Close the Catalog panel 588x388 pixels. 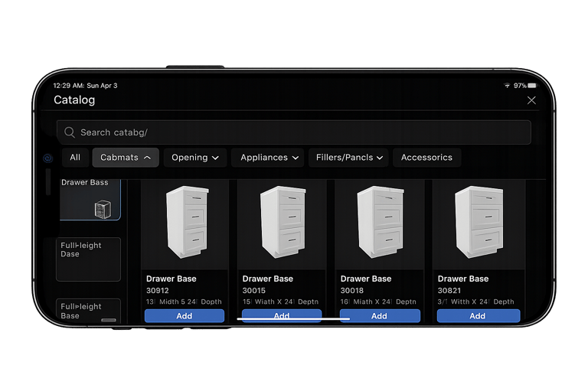pyautogui.click(x=531, y=100)
